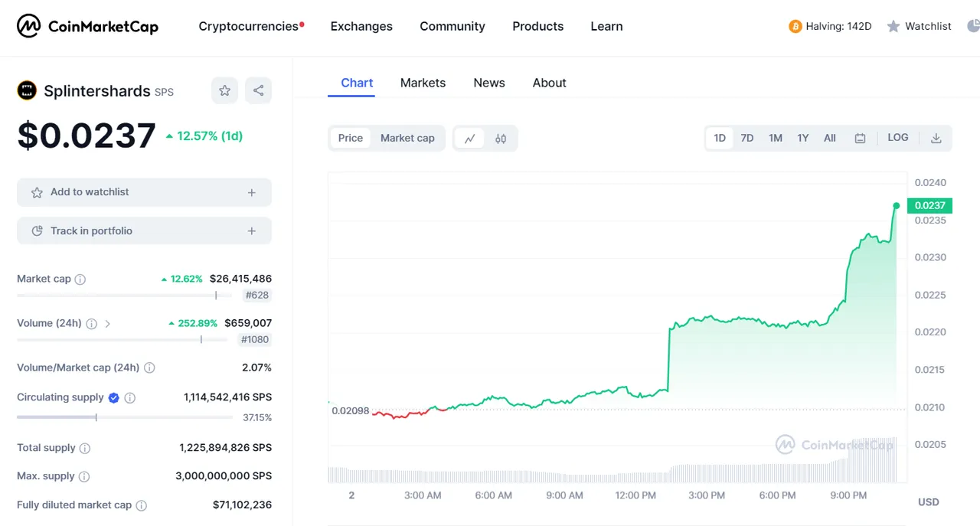This screenshot has height=526, width=980.
Task: Click the plus icon on Track in portfolio
Action: coord(251,231)
